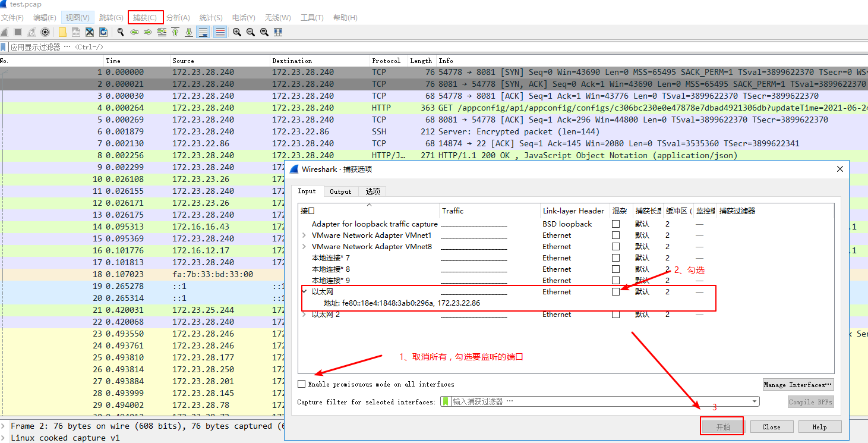Image resolution: width=868 pixels, height=443 pixels.
Task: Open a capture file with the folder icon
Action: pos(62,32)
